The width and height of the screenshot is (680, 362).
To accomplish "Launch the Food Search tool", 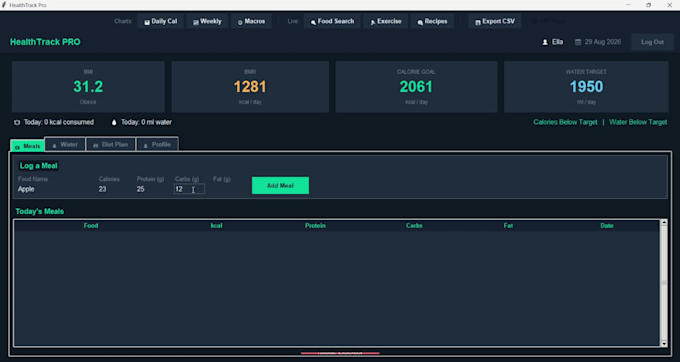I will (332, 21).
